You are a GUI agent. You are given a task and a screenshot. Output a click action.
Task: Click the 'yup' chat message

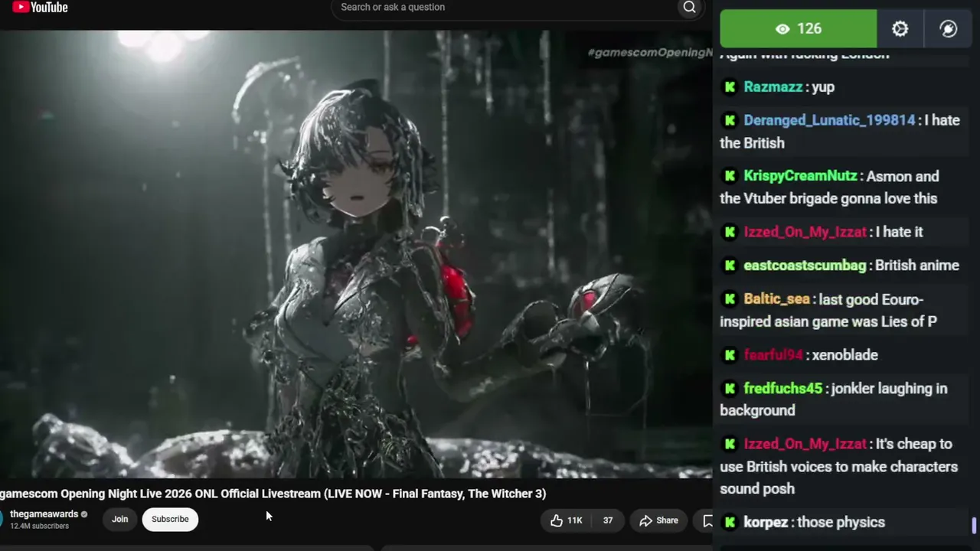click(823, 87)
